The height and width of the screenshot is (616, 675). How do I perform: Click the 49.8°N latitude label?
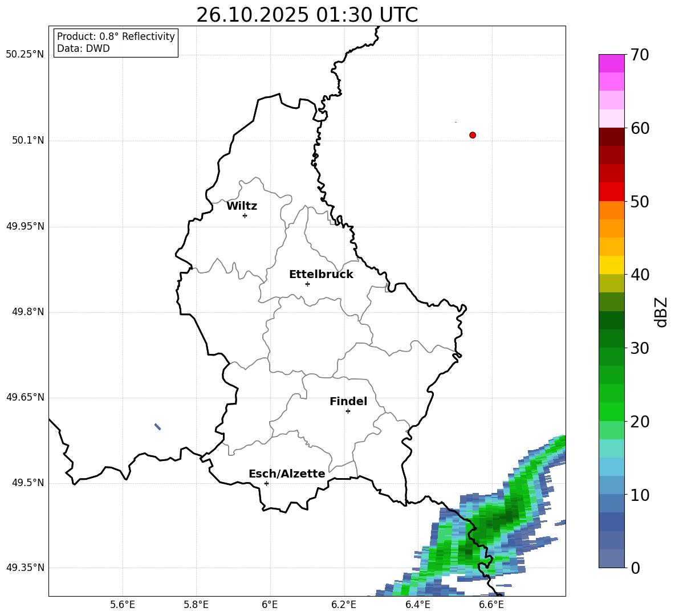(28, 312)
